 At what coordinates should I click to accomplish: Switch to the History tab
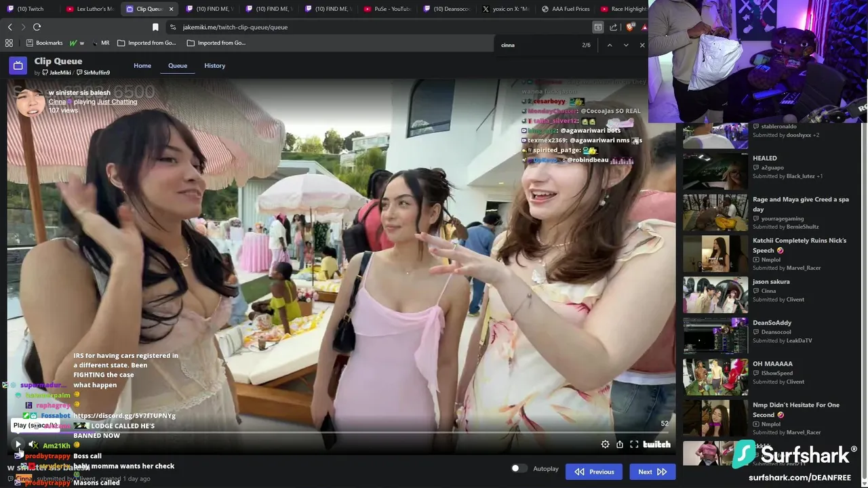215,66
